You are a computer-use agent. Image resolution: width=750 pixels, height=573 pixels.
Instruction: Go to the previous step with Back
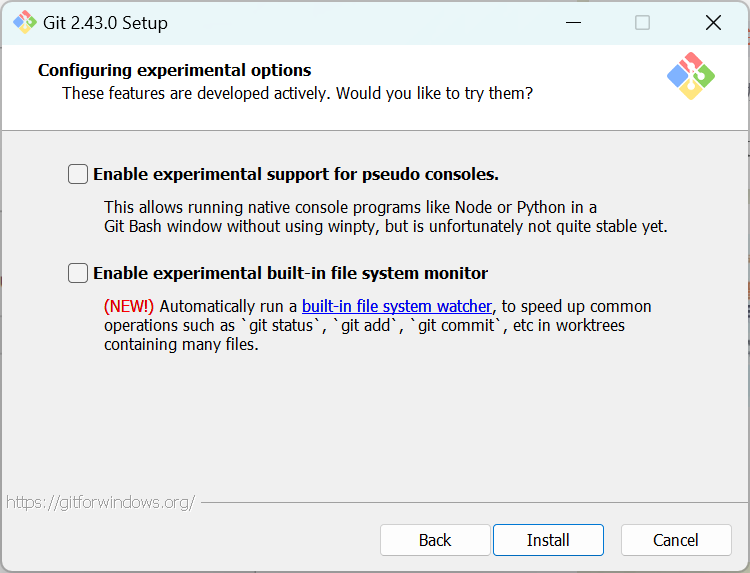[x=435, y=540]
